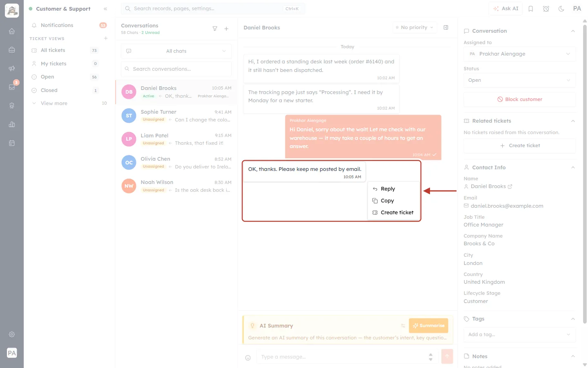Image resolution: width=588 pixels, height=368 pixels.
Task: Open the settings gear icon in left rail
Action: [12, 334]
